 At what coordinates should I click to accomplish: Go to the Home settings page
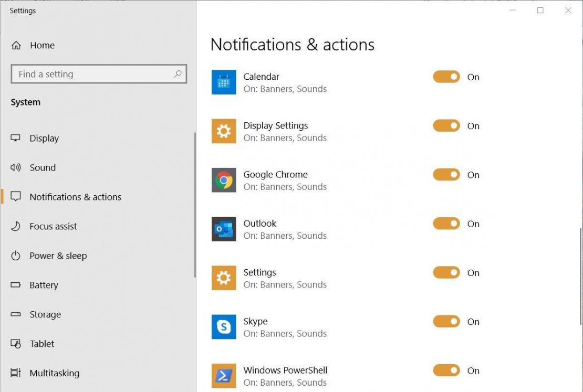(42, 45)
